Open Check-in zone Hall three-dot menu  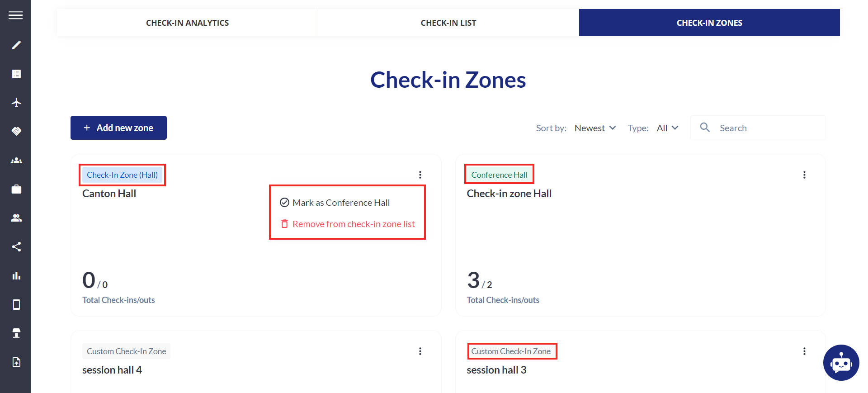(x=804, y=175)
